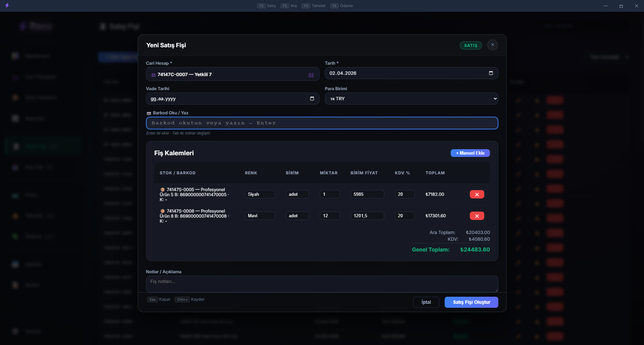Click the Notlar / Açıklama text area
Viewport: 644px width, 345px height.
point(322,284)
